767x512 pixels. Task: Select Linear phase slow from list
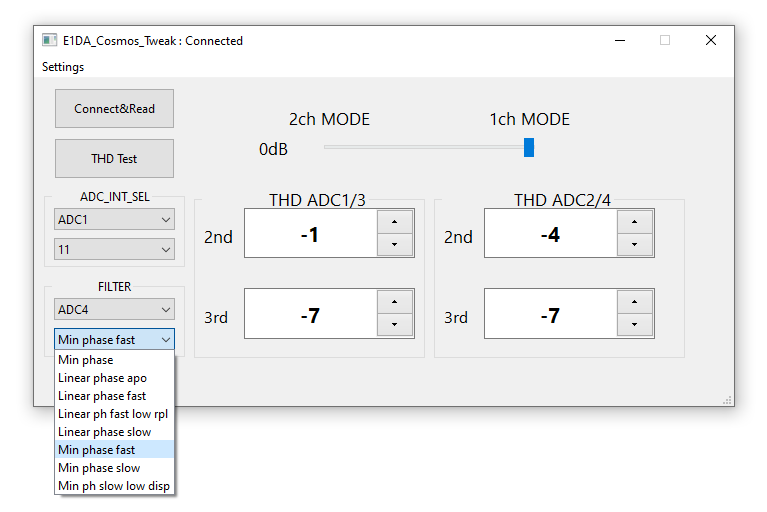105,432
